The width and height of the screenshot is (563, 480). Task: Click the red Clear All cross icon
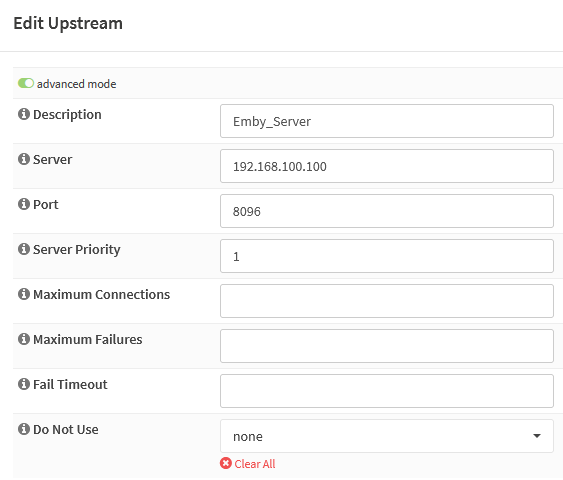click(226, 463)
